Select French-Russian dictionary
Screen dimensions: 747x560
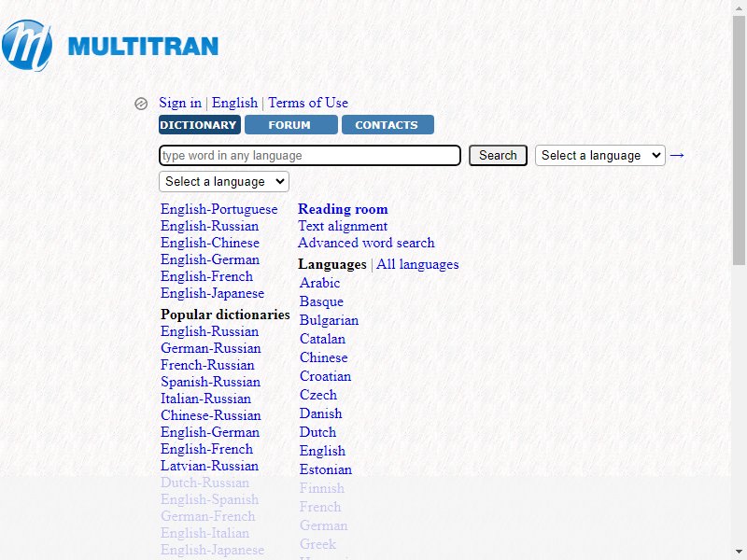(x=207, y=365)
